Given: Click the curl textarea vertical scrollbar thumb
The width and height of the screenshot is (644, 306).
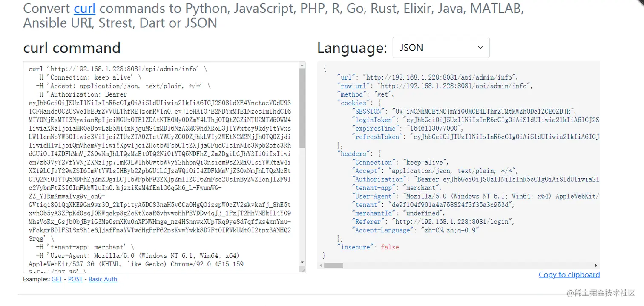Looking at the screenshot, I should 302,108.
